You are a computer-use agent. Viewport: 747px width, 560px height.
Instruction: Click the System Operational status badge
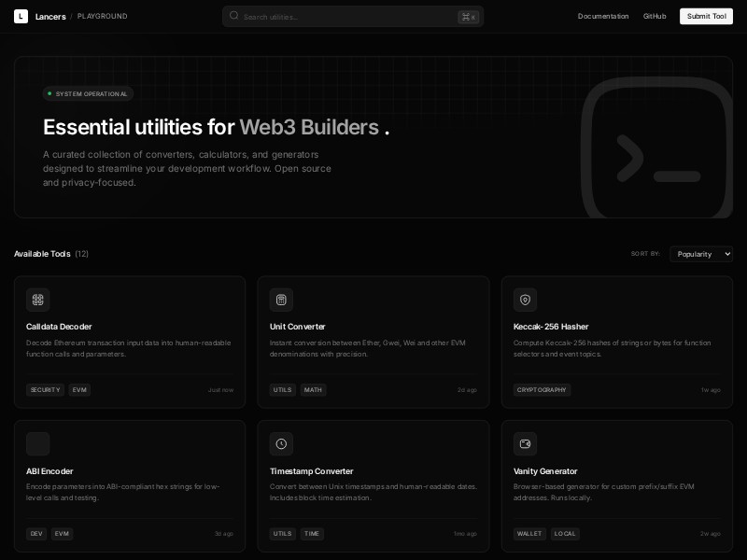pyautogui.click(x=89, y=93)
